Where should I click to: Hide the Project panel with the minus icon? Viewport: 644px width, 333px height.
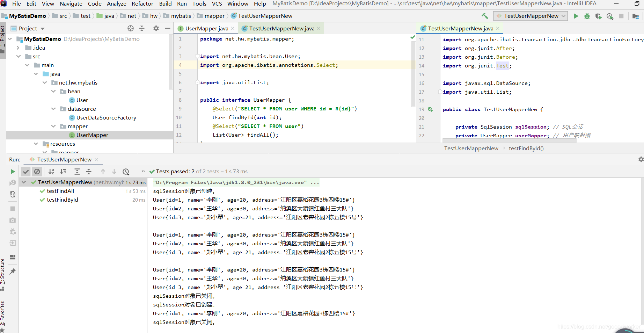tap(168, 28)
